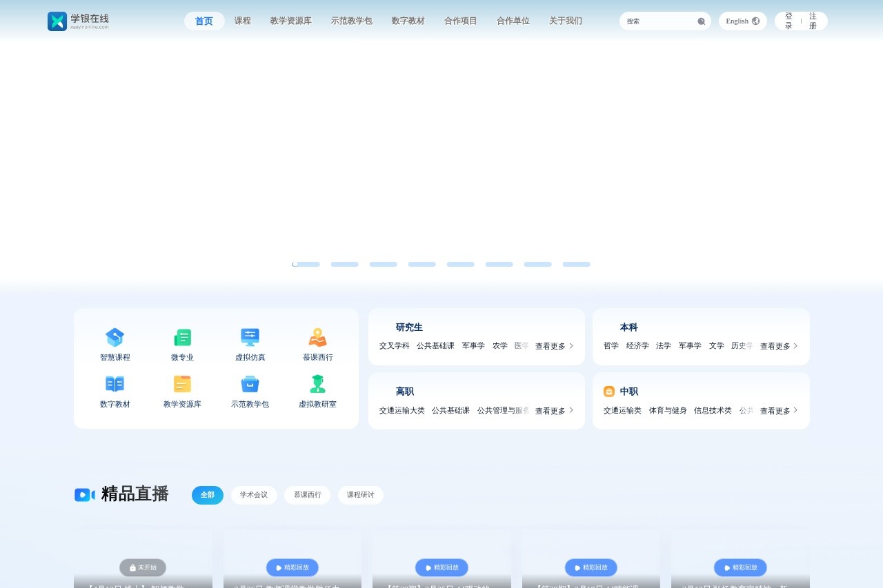Select the 示范教学包 icon
This screenshot has height=588, width=883.
pos(250,384)
